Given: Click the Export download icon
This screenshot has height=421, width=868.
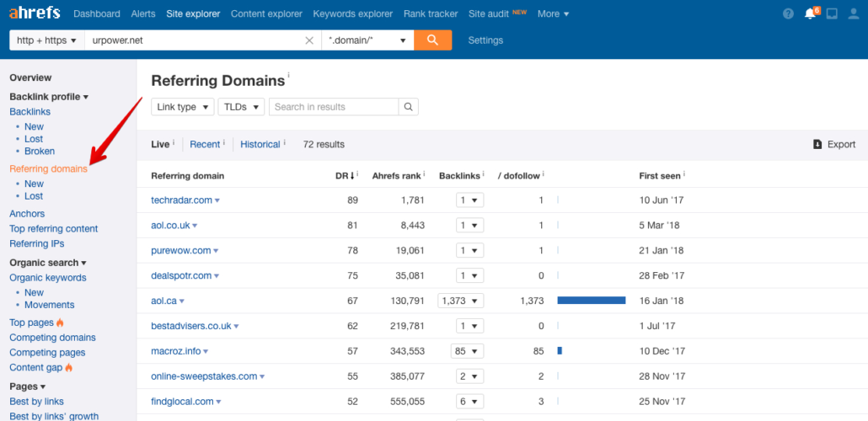Looking at the screenshot, I should (817, 144).
